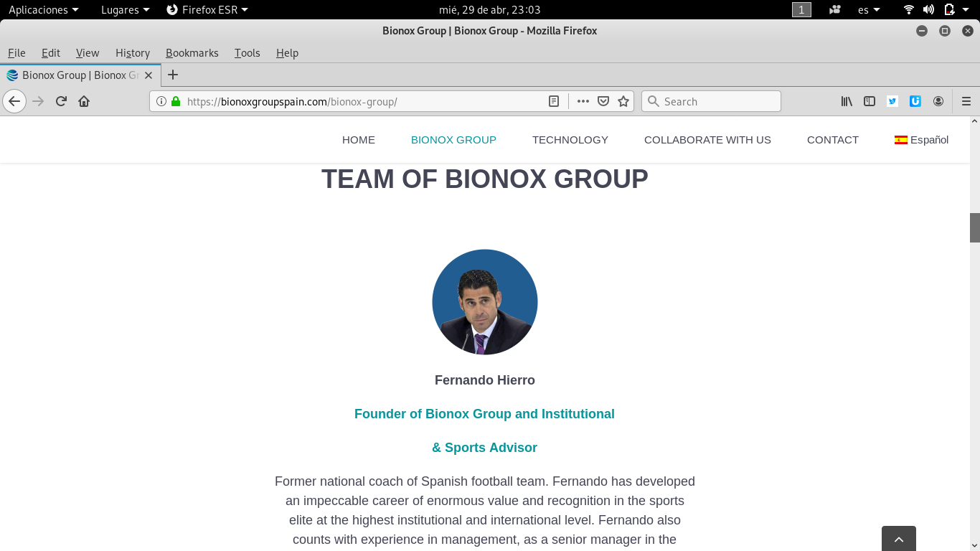Open the Bookmarks menu
The height and width of the screenshot is (551, 980).
coord(192,52)
